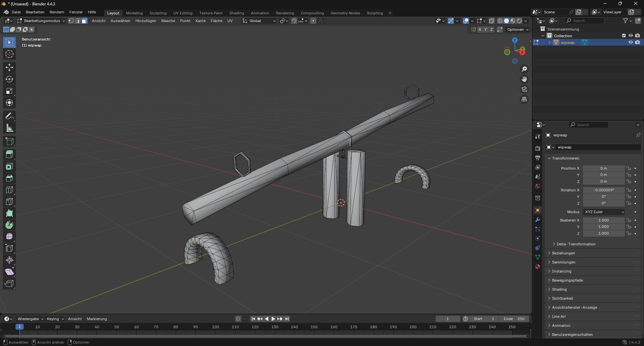Open the Keying popover in timeline
Image resolution: width=644 pixels, height=346 pixels.
tap(55, 319)
